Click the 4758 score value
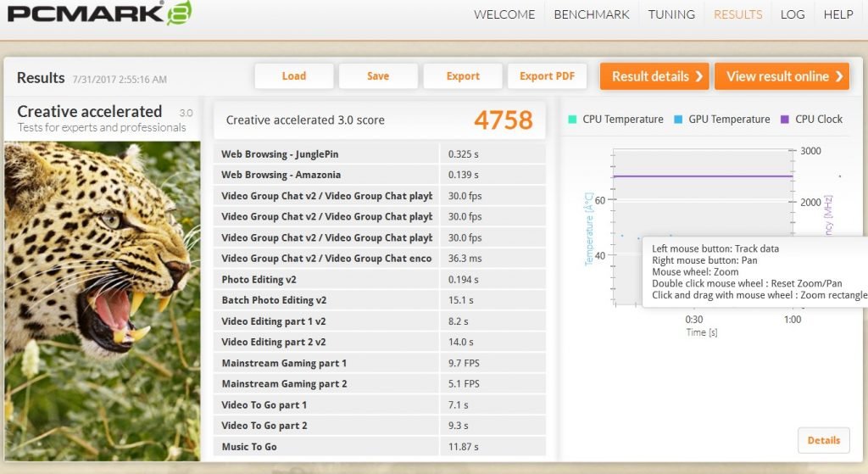The image size is (868, 474). (x=504, y=120)
